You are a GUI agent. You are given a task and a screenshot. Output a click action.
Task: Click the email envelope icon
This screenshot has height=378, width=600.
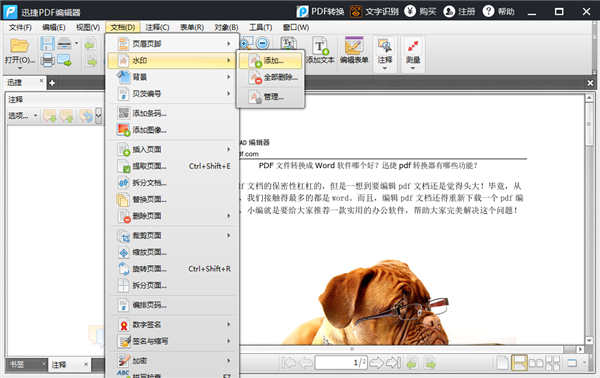coord(64,60)
